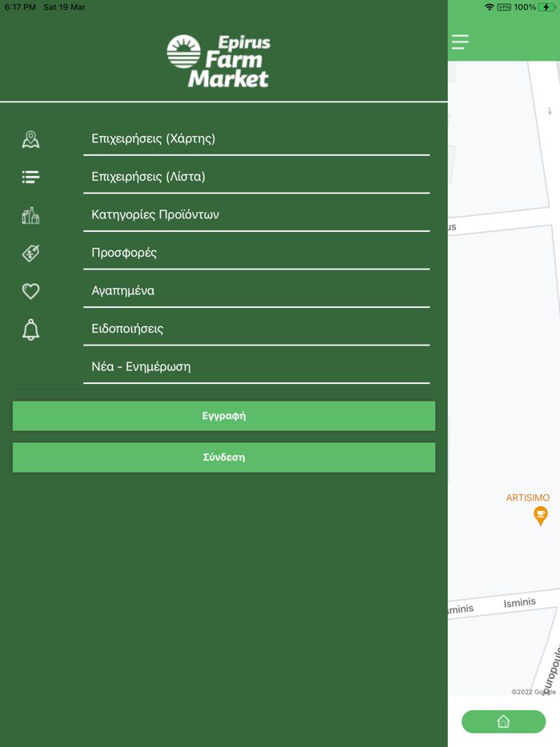The width and height of the screenshot is (560, 747).
Task: Open Κατηγορίες Προϊόντων menu item
Action: [257, 215]
